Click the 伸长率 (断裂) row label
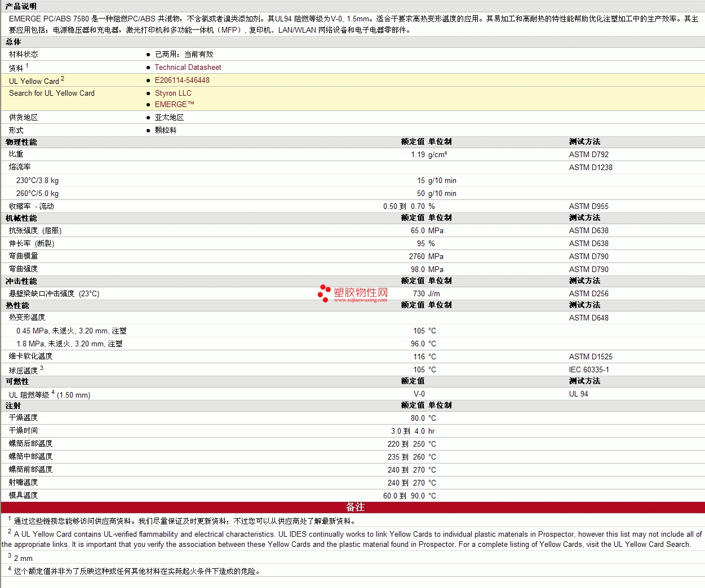Viewport: 705px width, 588px height. click(32, 243)
